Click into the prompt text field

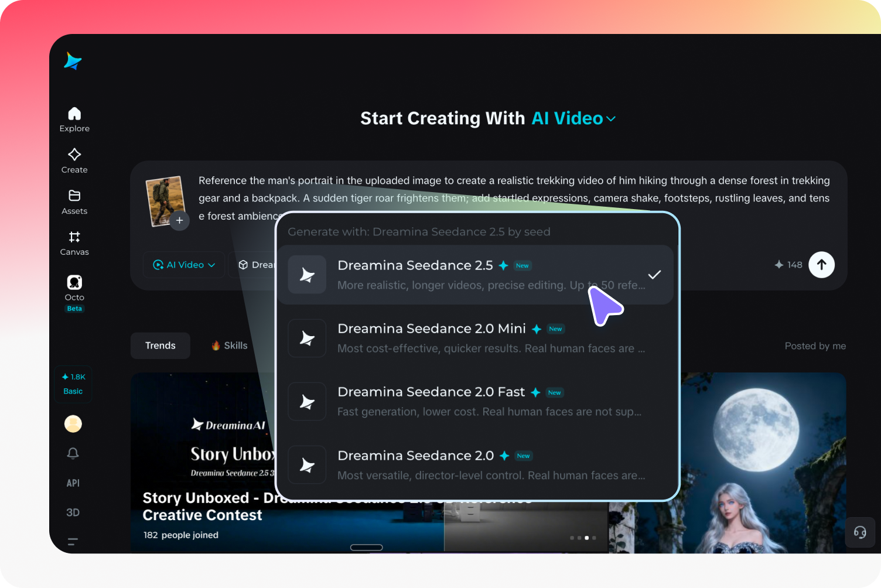pyautogui.click(x=514, y=198)
